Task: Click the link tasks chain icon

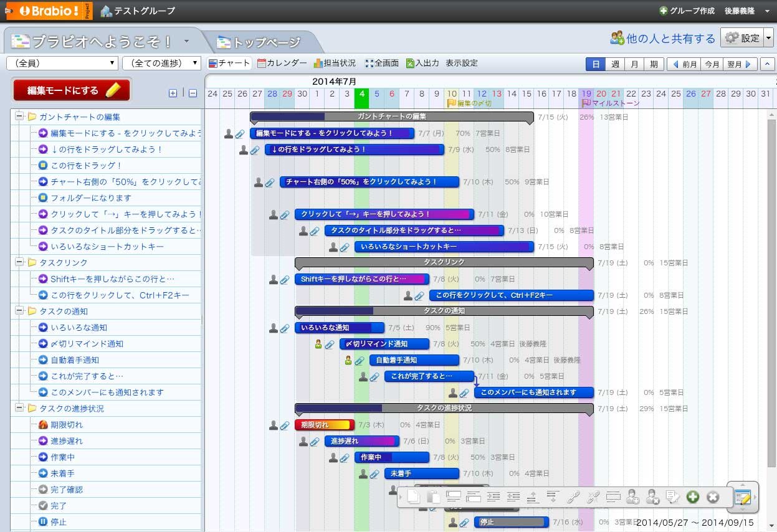Action: click(x=573, y=496)
